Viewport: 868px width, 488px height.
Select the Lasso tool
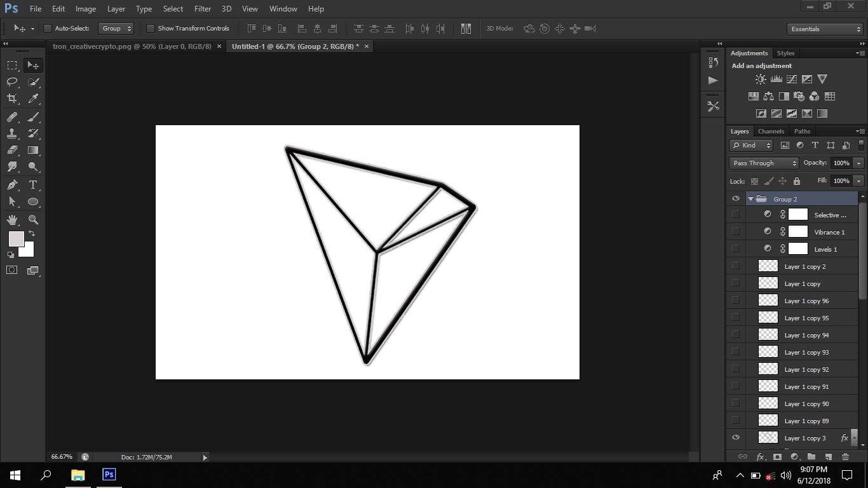pyautogui.click(x=12, y=82)
